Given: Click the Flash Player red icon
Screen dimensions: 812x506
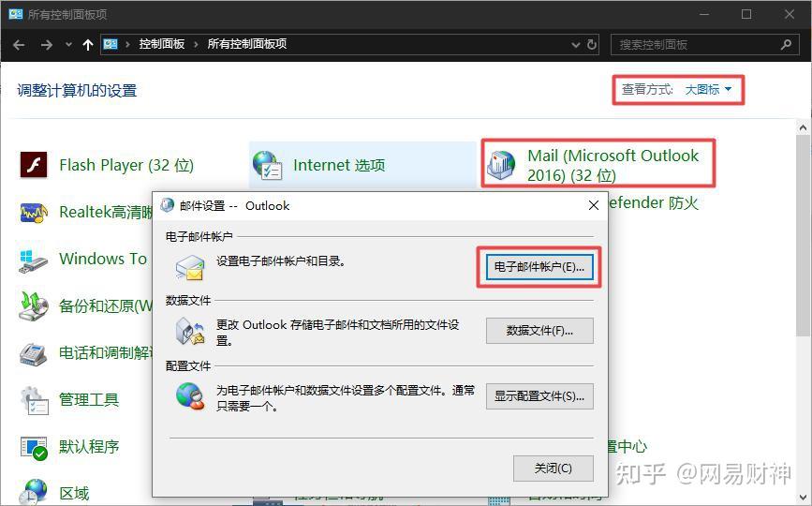Looking at the screenshot, I should tap(33, 165).
